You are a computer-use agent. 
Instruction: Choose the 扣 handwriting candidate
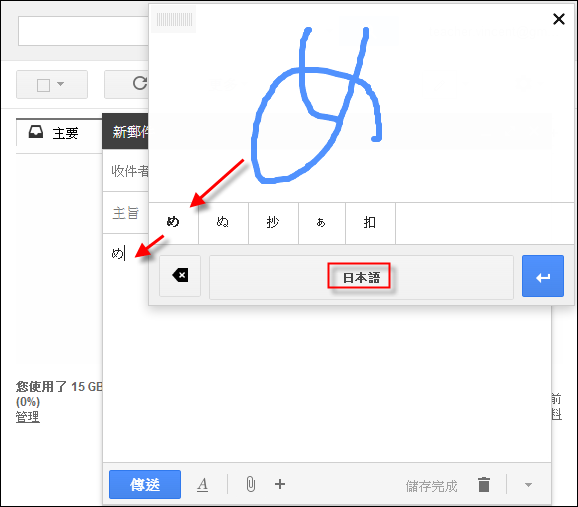click(x=370, y=222)
